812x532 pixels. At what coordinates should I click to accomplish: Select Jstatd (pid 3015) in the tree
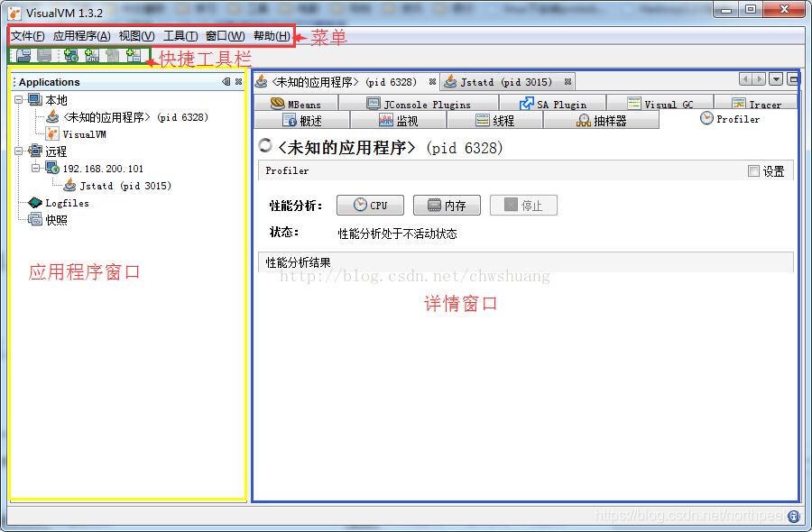[125, 186]
